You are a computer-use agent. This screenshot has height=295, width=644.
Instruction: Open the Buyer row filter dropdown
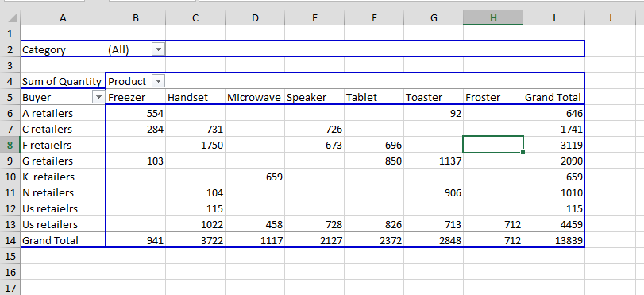tap(98, 98)
